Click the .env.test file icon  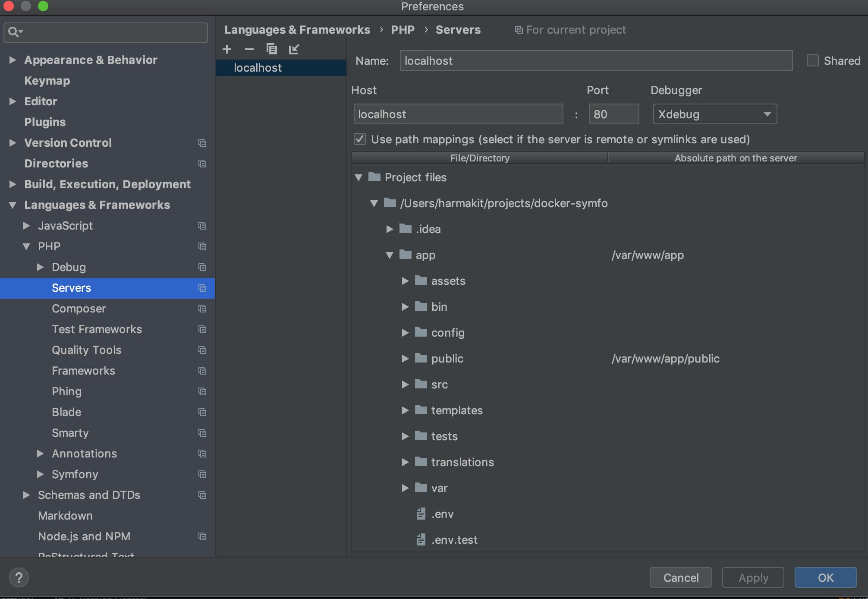421,539
